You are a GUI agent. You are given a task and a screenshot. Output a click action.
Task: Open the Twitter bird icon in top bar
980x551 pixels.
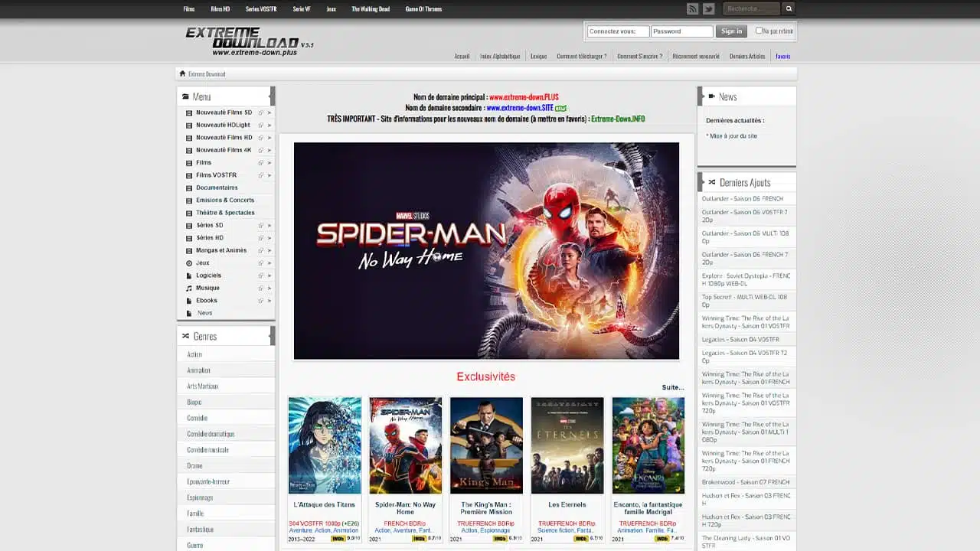point(708,9)
